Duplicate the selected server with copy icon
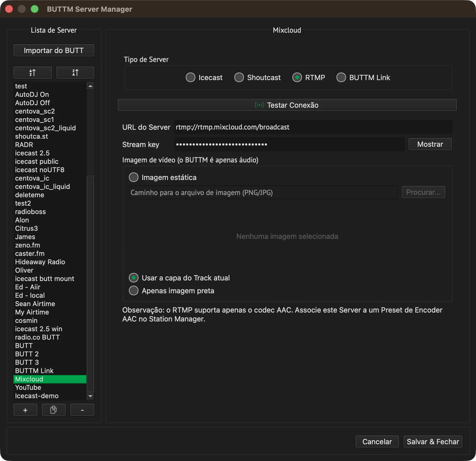Image resolution: width=476 pixels, height=461 pixels. click(54, 410)
